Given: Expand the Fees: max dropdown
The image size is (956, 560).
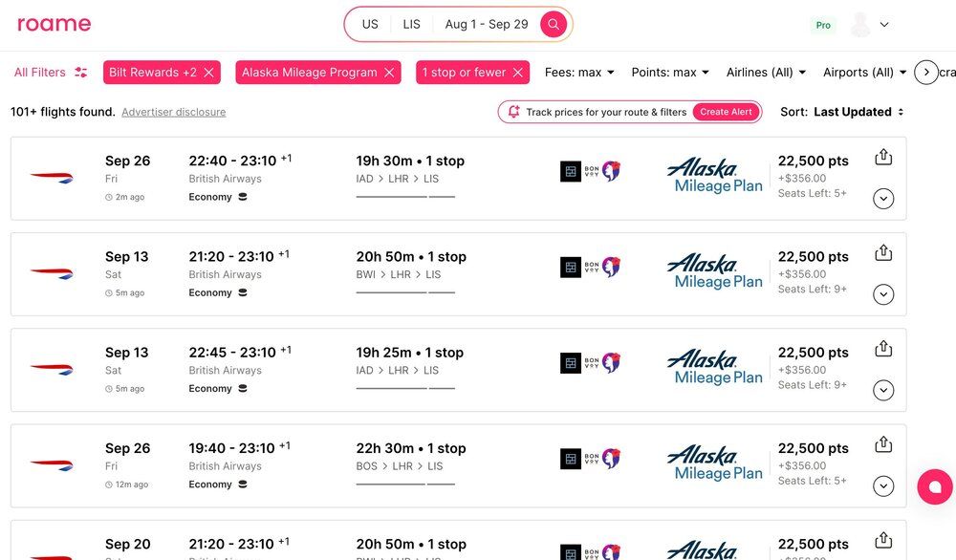Looking at the screenshot, I should point(579,73).
